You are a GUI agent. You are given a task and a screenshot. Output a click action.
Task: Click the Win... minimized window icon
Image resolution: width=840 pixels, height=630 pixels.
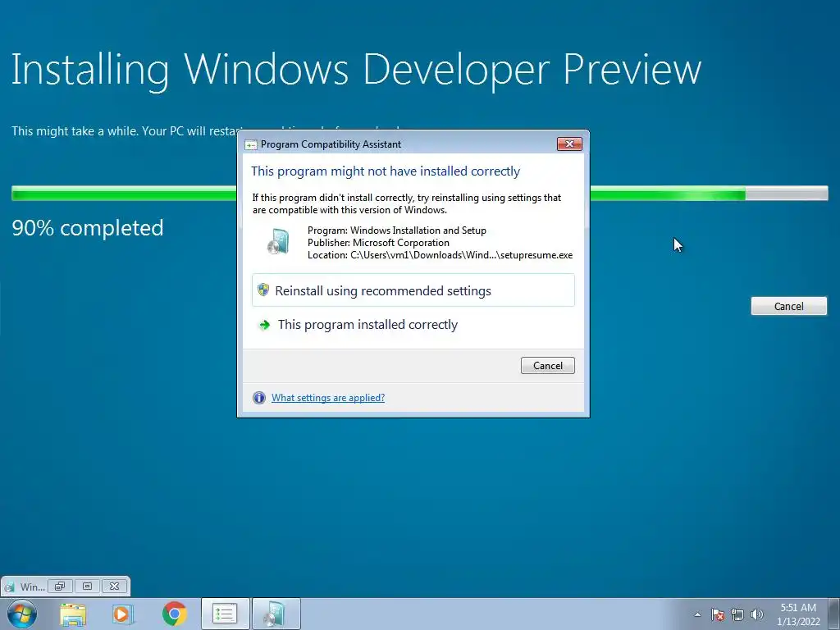point(9,587)
